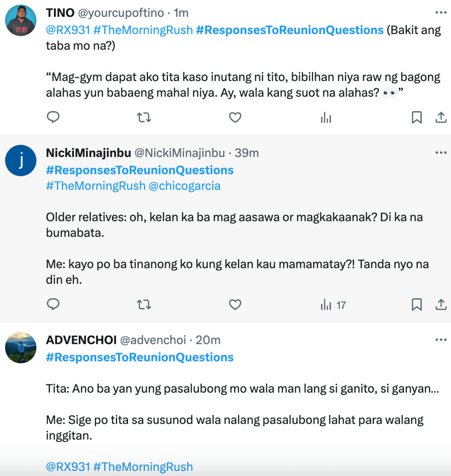451x476 pixels.
Task: Open more options for ADVENCHOI's tweet
Action: pos(440,340)
